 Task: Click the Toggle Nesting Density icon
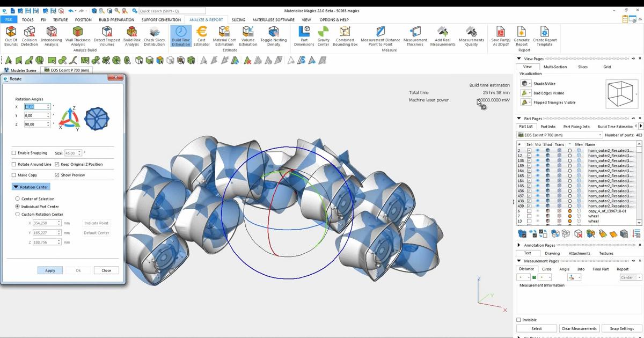[x=274, y=35]
